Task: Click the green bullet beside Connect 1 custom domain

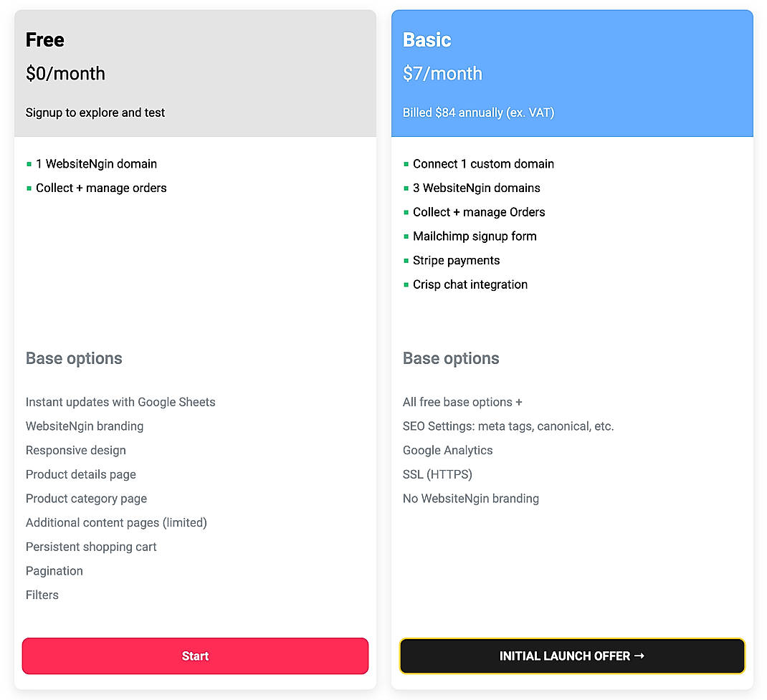Action: pyautogui.click(x=406, y=163)
